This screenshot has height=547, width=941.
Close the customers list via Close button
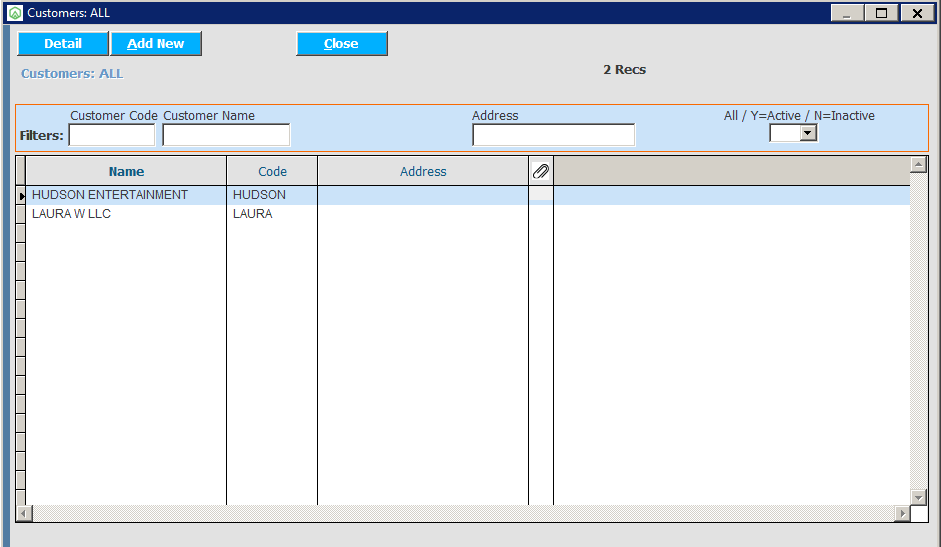[x=342, y=44]
